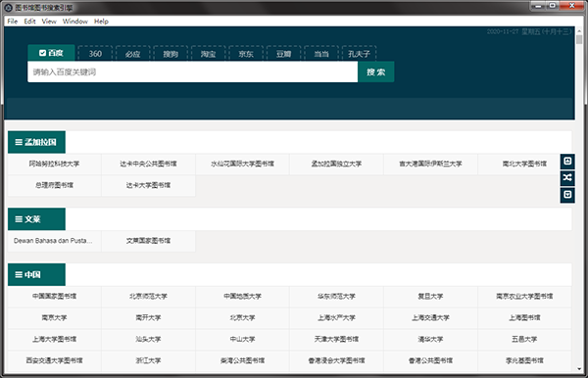The image size is (588, 378).
Task: Switch to the 360 search tab
Action: point(95,54)
